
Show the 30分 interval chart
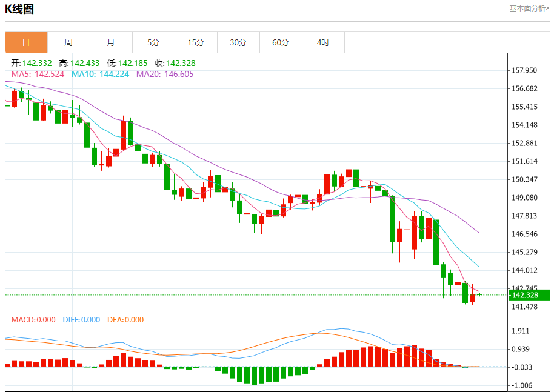coord(238,42)
